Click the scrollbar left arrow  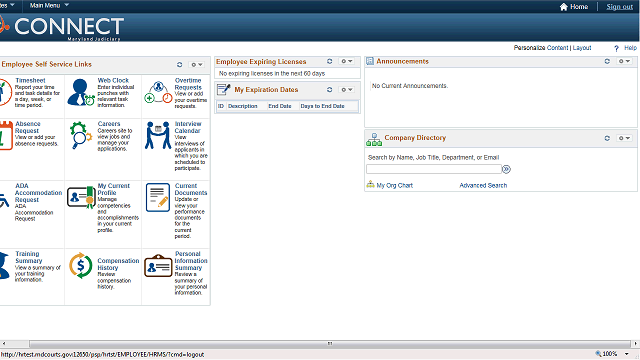click(x=4, y=344)
